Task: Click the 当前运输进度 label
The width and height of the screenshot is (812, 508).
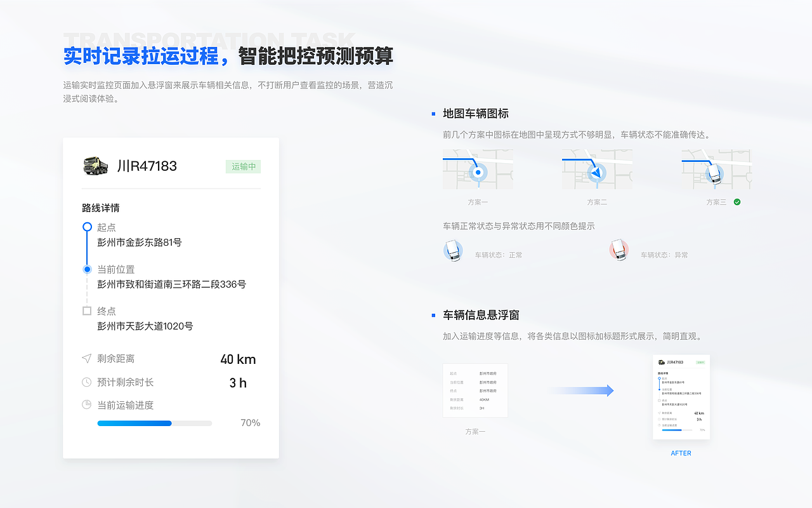Action: pyautogui.click(x=126, y=405)
